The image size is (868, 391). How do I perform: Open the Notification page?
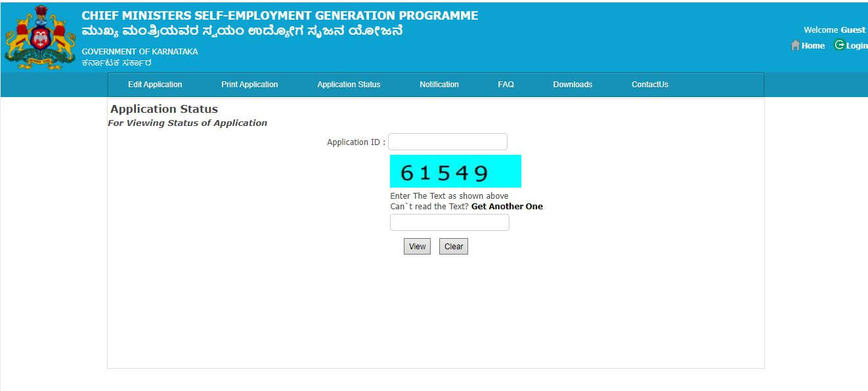tap(439, 84)
